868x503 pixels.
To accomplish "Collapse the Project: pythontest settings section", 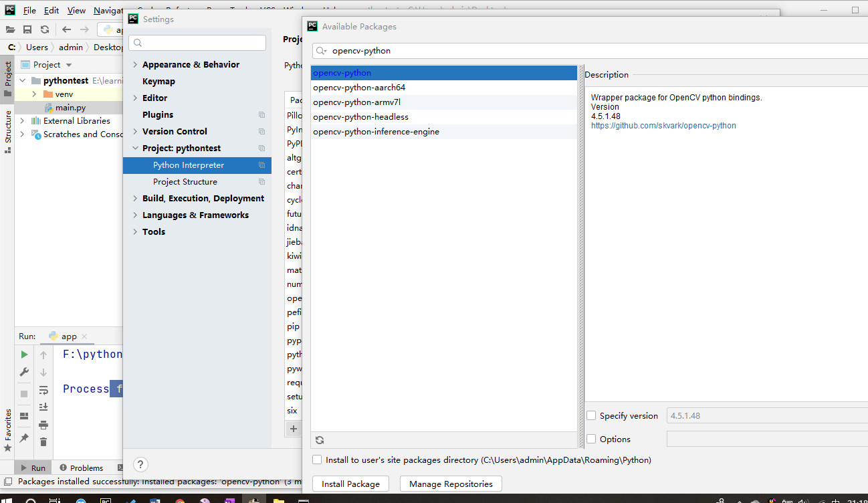I will [135, 148].
